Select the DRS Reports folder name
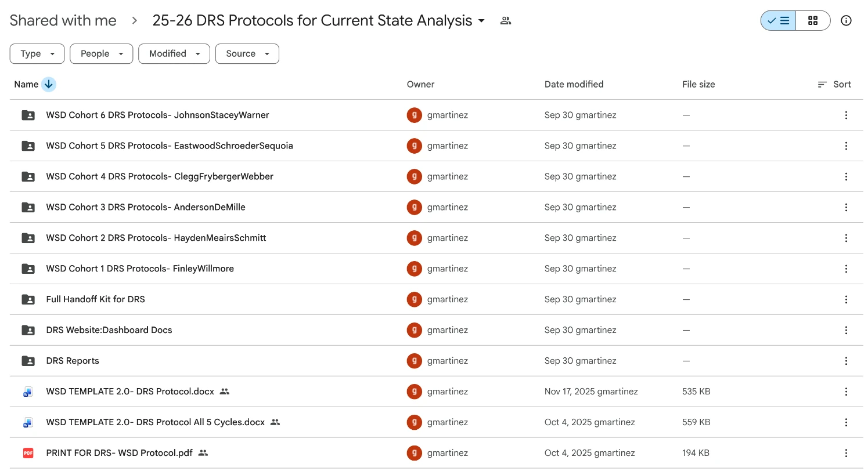This screenshot has width=868, height=471. point(73,361)
